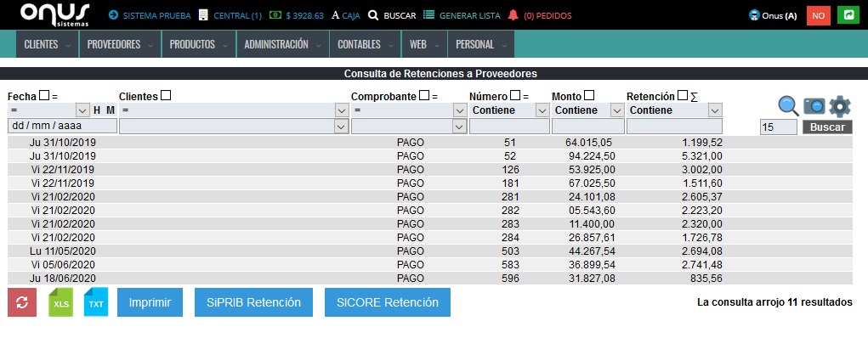
Task: Open settings with the gear icon
Action: pos(839,106)
